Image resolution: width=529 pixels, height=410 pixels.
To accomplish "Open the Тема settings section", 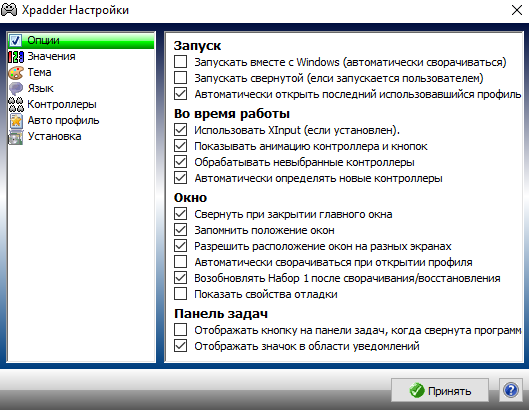I will point(81,73).
